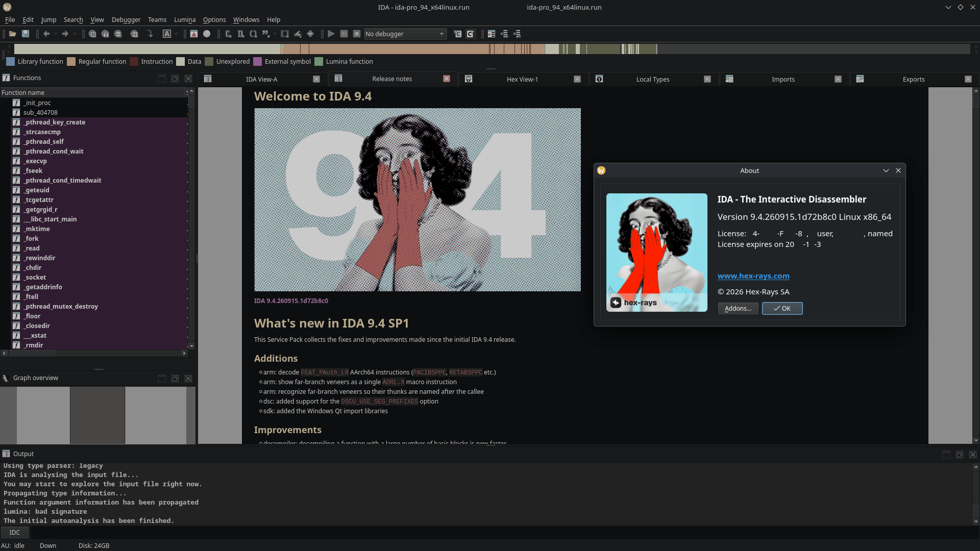Switch to the Hex View-1 tab
This screenshot has height=551, width=980.
coord(522,79)
